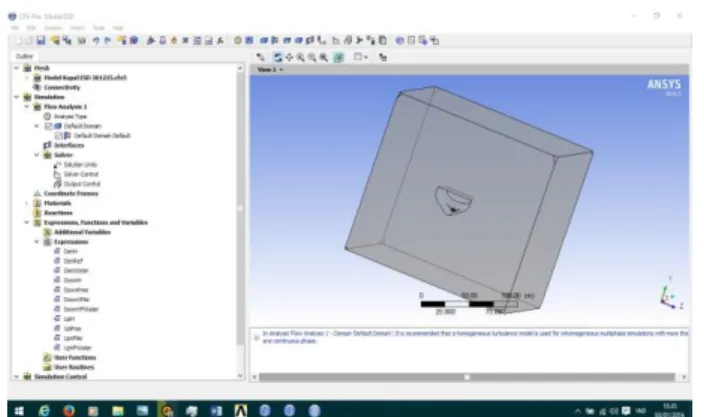
Task: Click the Internet Explorer taskbar icon
Action: point(44,410)
